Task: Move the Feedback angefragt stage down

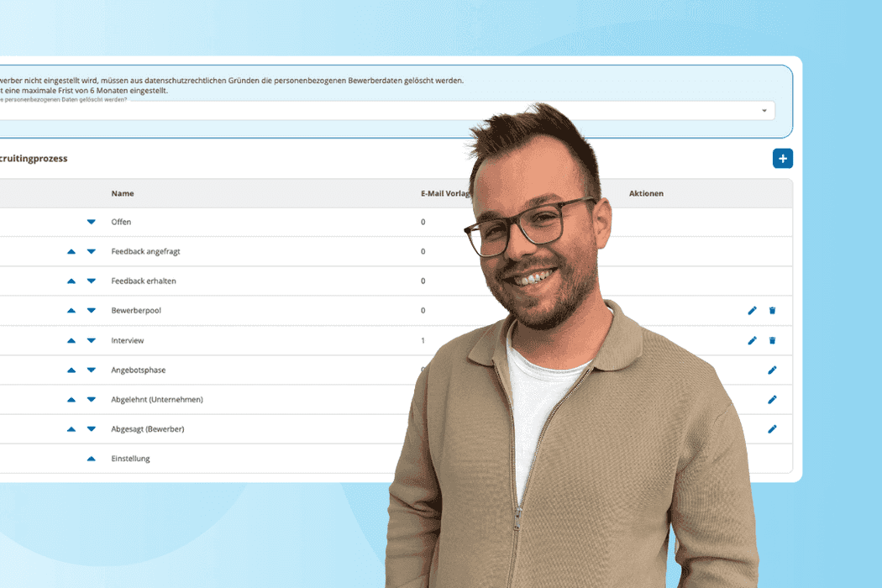Action: click(91, 251)
